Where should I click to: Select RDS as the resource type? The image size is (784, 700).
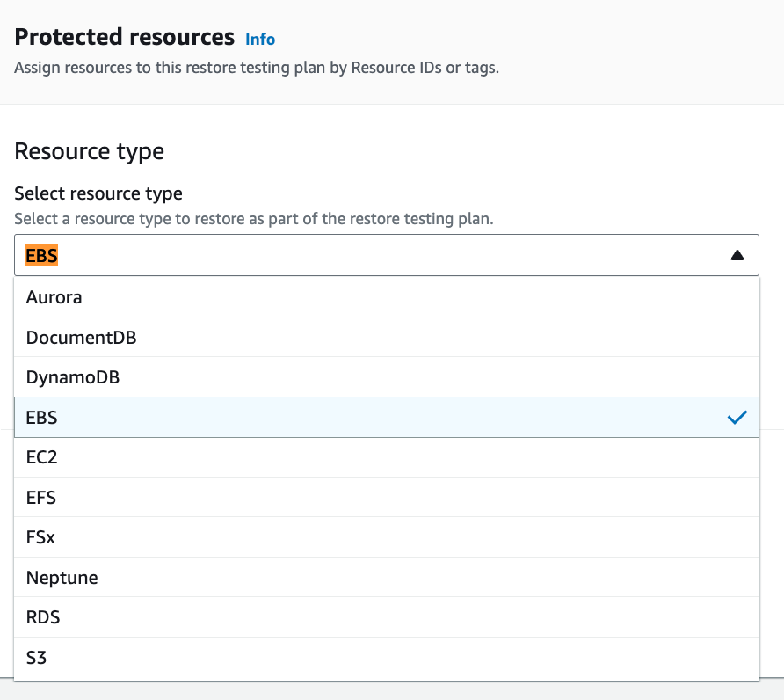[387, 617]
